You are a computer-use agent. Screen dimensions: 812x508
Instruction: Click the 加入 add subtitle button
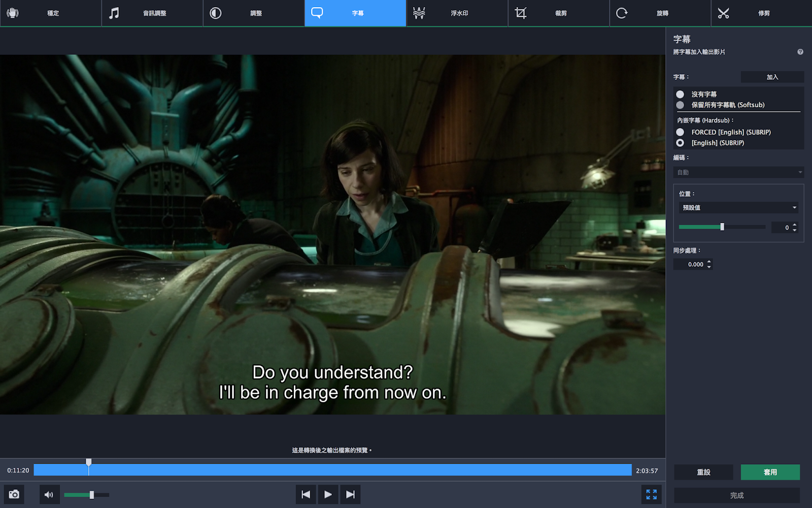(x=772, y=77)
